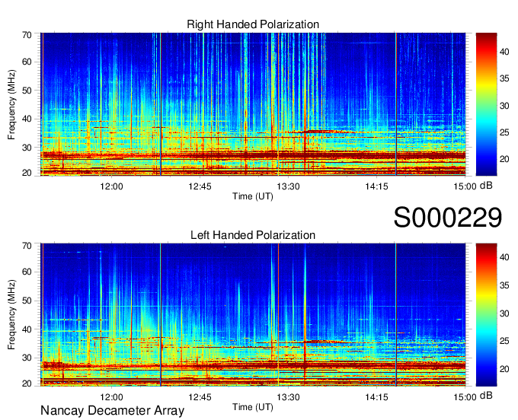Click the 25 label on Right Handed colorbar
This screenshot has width=518, height=420.
pyautogui.click(x=504, y=132)
